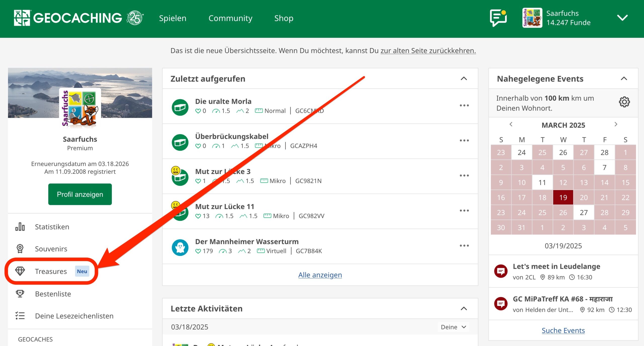The width and height of the screenshot is (644, 346).
Task: Click the Bestenliste trophy icon
Action: (20, 294)
